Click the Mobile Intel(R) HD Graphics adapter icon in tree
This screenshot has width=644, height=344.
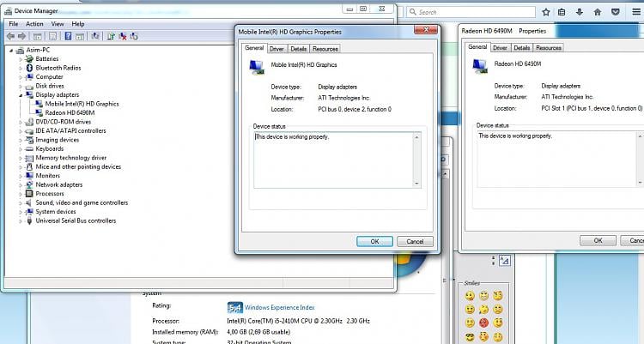pos(39,104)
